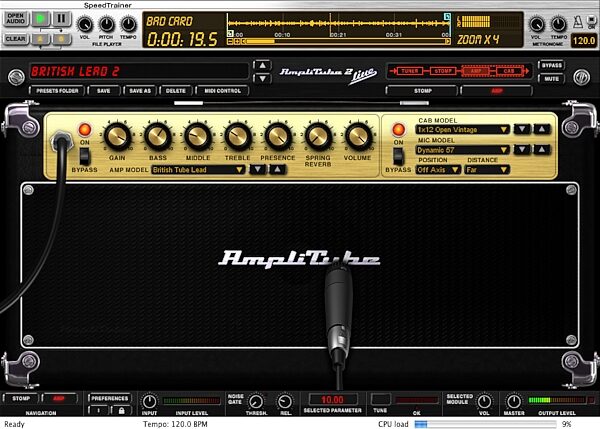Click the Clear button
The width and height of the screenshot is (600, 429).
[x=16, y=39]
